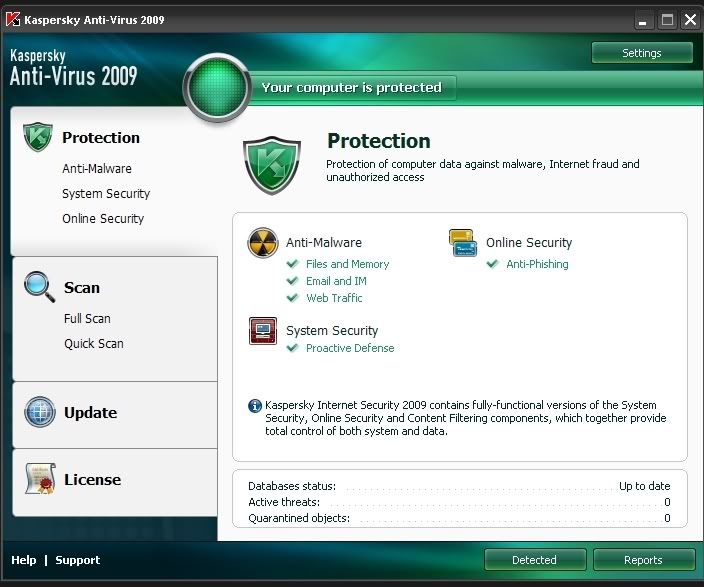Open the Scan section
The width and height of the screenshot is (704, 587).
tap(82, 287)
